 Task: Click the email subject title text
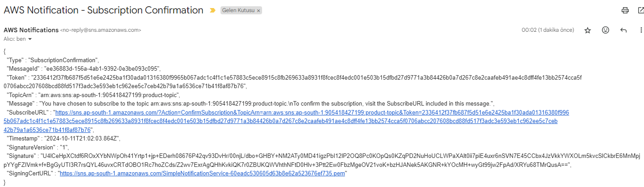(103, 10)
